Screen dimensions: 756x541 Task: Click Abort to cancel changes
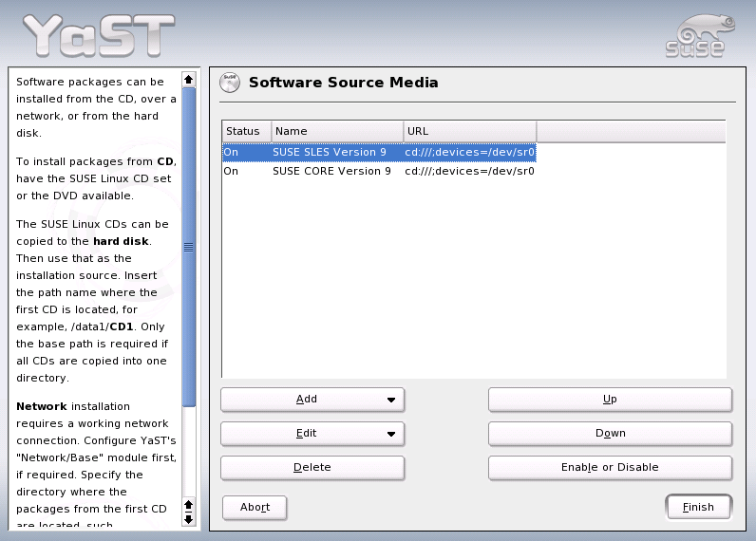click(255, 508)
